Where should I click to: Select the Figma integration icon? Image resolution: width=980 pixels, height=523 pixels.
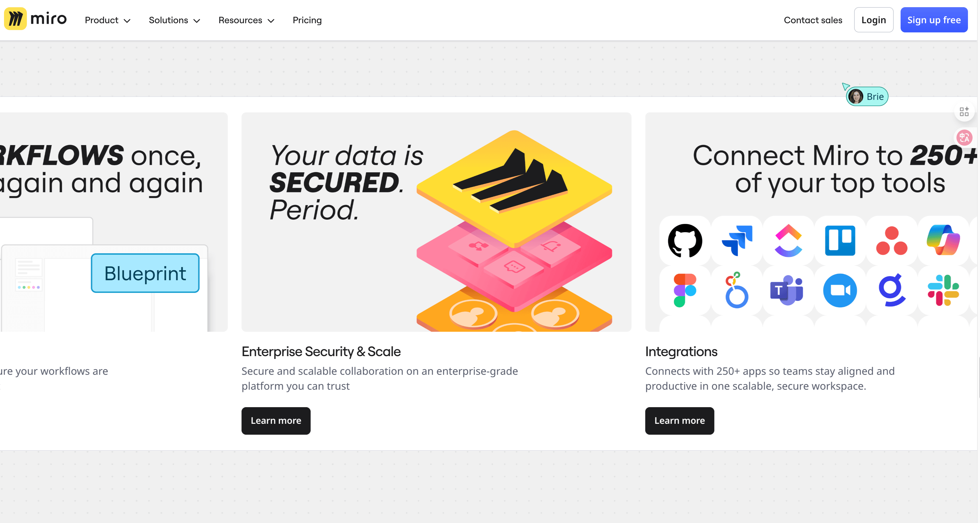click(685, 290)
